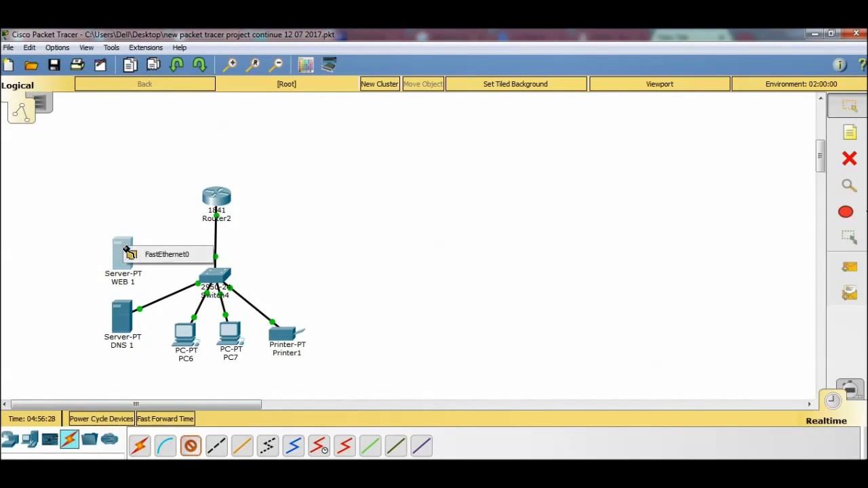Viewport: 868px width, 488px height.
Task: Reset the workspace zoom level
Action: (x=254, y=65)
